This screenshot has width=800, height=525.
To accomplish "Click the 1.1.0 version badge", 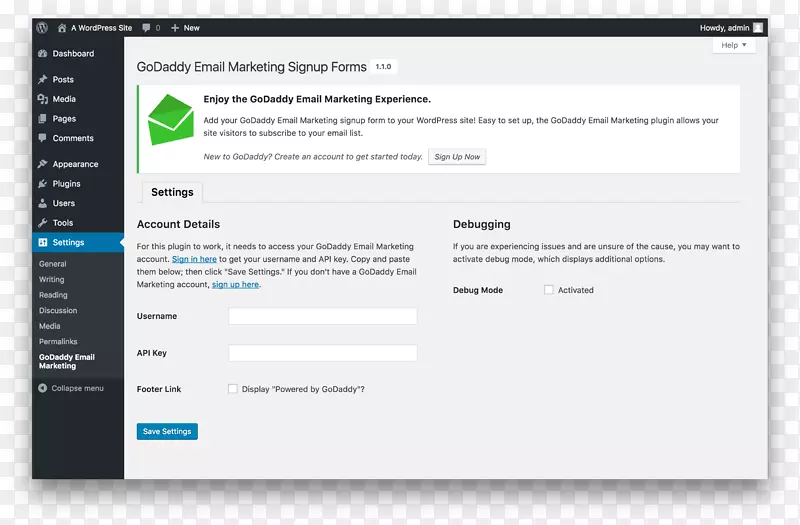I will point(384,66).
